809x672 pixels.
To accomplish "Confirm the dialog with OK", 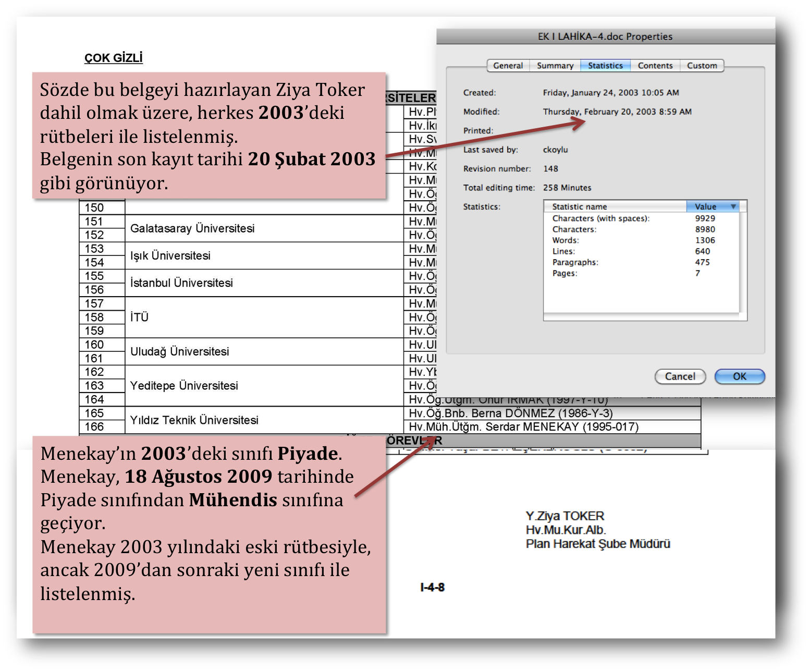I will click(x=739, y=376).
